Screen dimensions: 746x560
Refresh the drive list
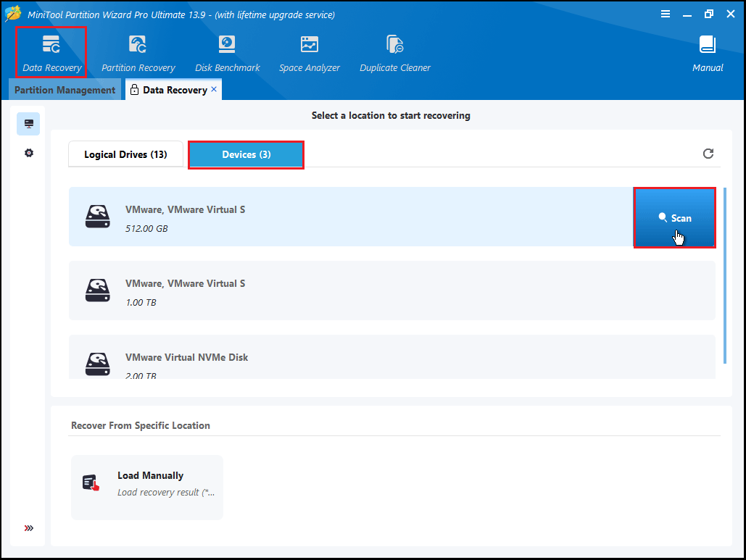pos(708,154)
